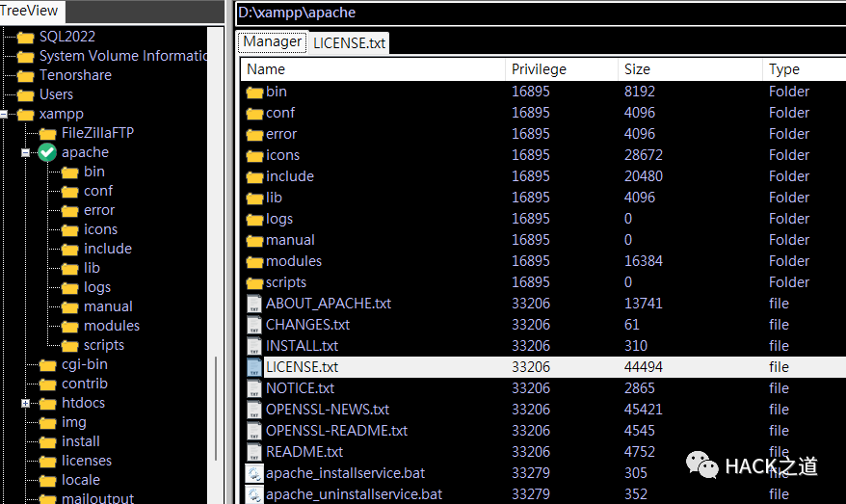Viewport: 846px width, 504px height.
Task: Collapse the xampp tree node
Action: tap(3, 114)
